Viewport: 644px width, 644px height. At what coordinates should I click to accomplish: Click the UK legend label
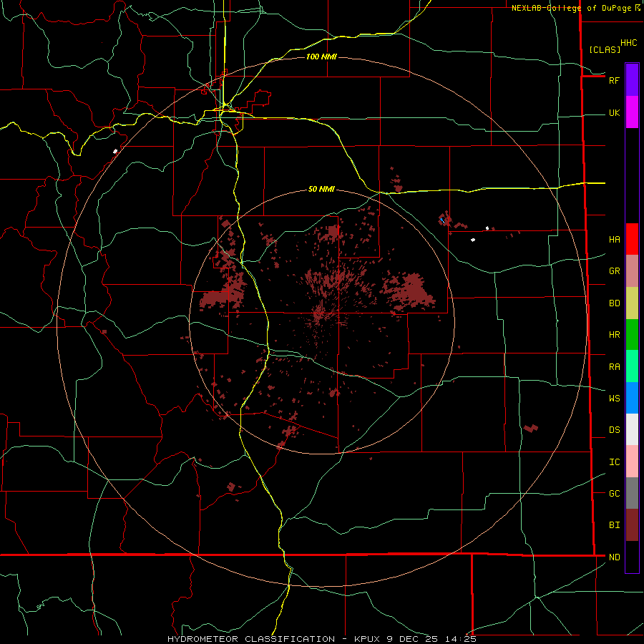click(615, 113)
